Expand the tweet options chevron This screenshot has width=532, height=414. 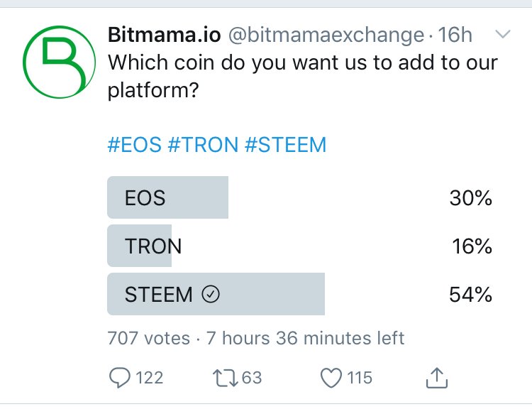pyautogui.click(x=502, y=34)
